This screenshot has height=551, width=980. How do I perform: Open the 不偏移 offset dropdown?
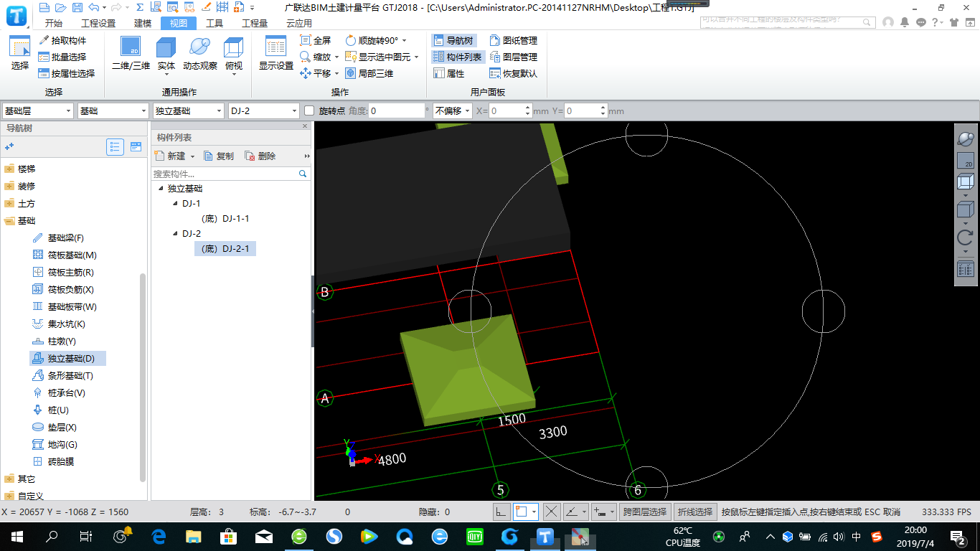click(452, 110)
